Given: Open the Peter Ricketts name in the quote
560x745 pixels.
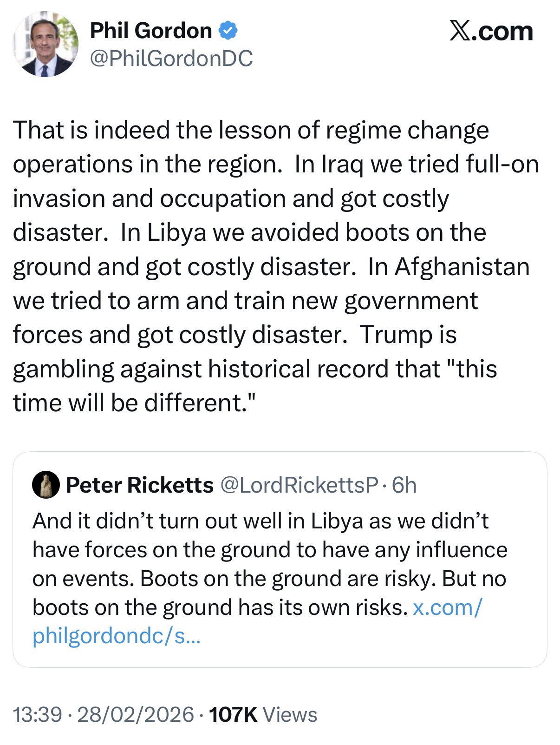Looking at the screenshot, I should pyautogui.click(x=139, y=485).
